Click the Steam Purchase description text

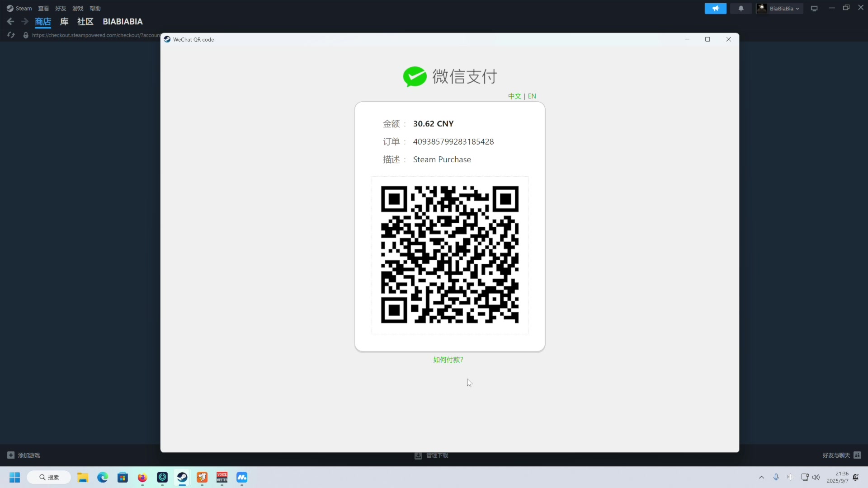pyautogui.click(x=442, y=160)
